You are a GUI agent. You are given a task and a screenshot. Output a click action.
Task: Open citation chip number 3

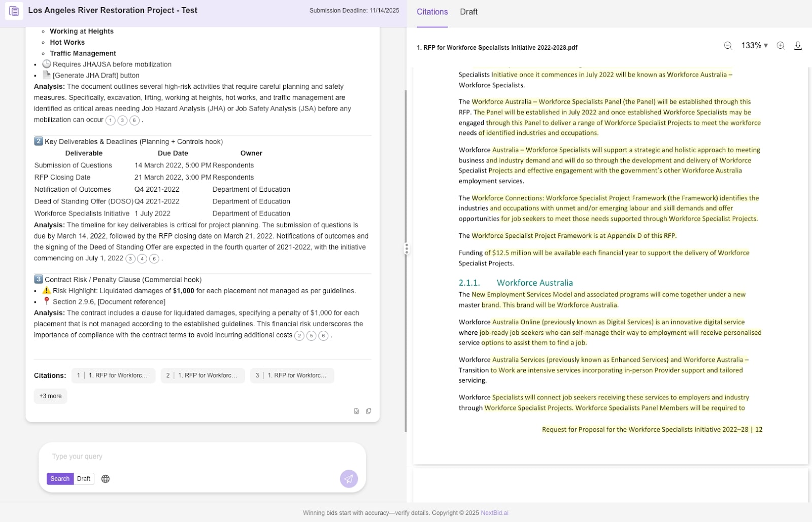pyautogui.click(x=292, y=376)
